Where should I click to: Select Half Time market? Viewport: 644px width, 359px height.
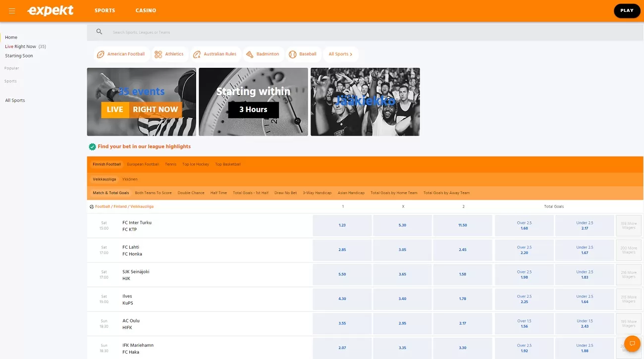(x=218, y=193)
